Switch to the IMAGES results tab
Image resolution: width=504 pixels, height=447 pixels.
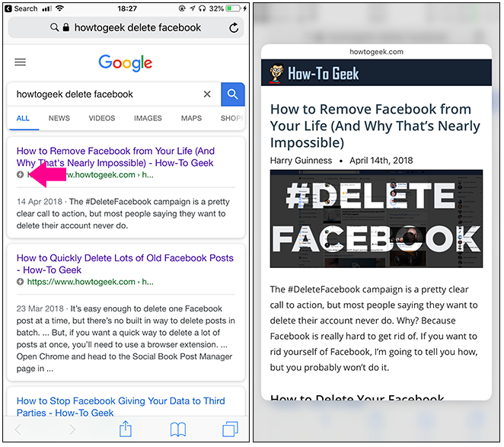pyautogui.click(x=148, y=119)
